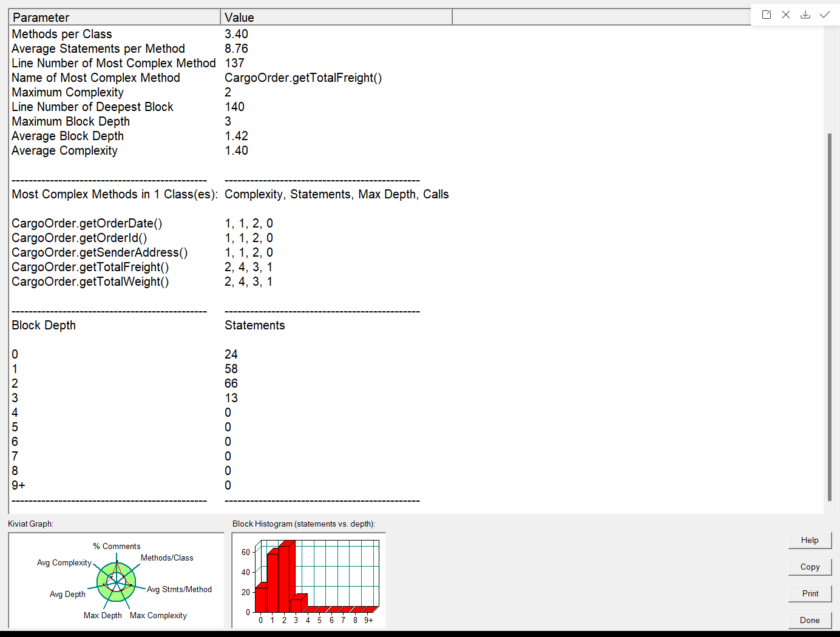Click the value 1.42
840x637 pixels.
point(237,136)
